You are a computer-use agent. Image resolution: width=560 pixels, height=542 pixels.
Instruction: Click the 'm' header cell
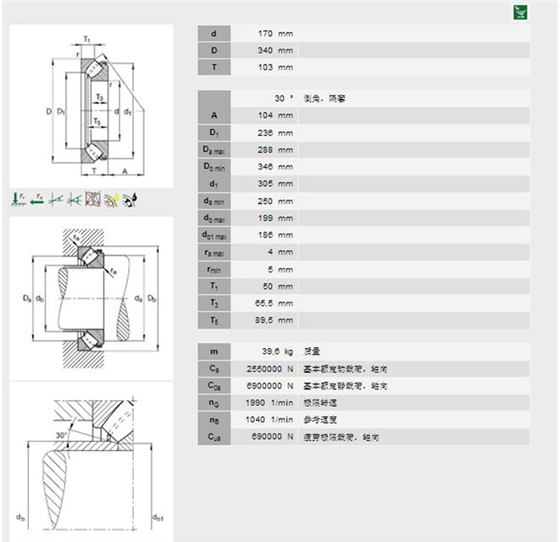(214, 351)
